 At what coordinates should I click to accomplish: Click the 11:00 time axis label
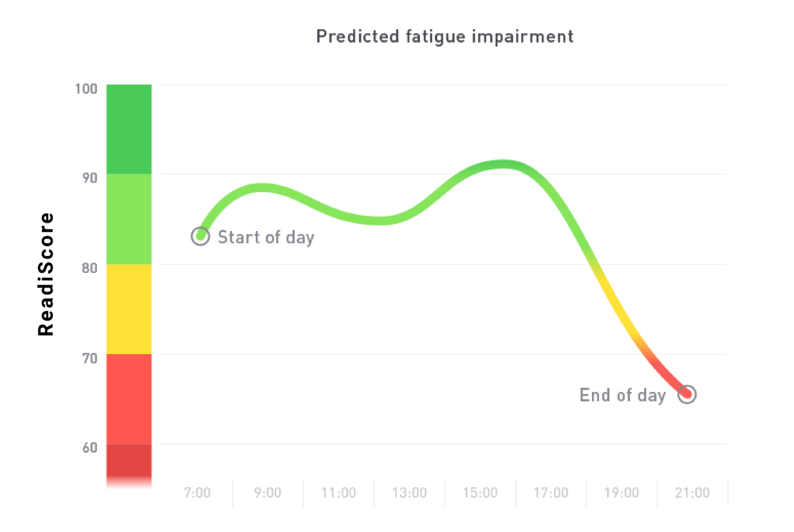(x=339, y=493)
